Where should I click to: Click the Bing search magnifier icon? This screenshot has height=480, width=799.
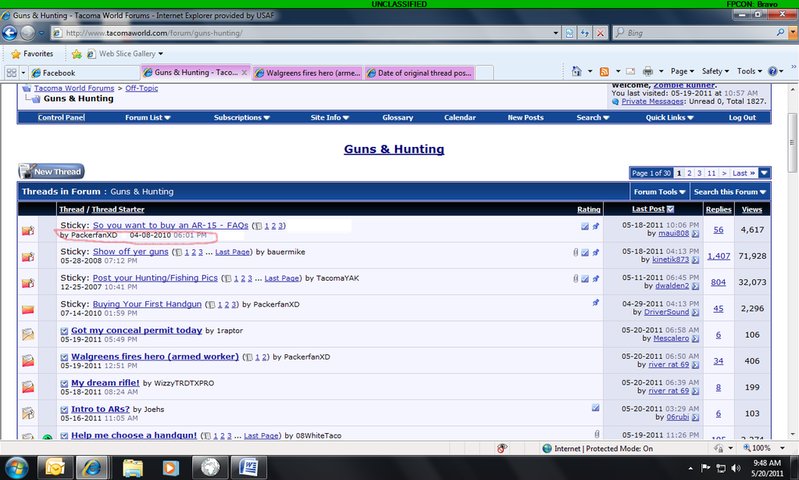point(780,33)
